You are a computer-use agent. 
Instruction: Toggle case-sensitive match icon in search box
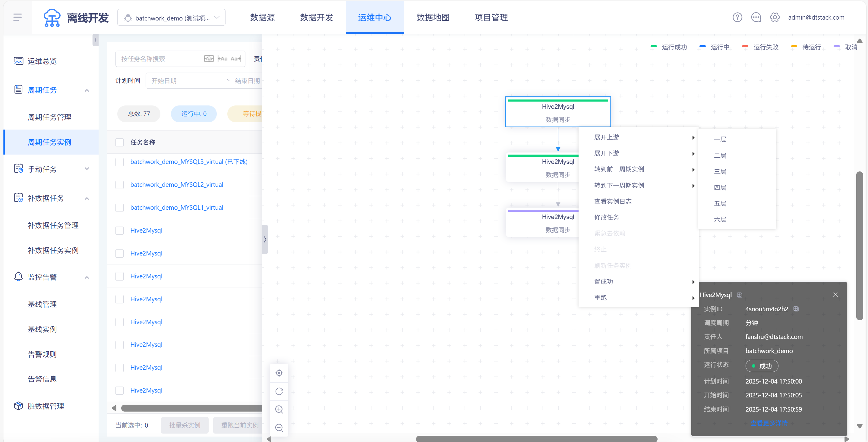[x=209, y=59]
